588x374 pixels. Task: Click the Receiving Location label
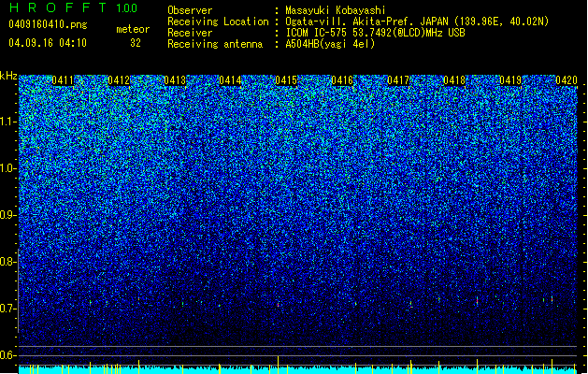pos(218,22)
